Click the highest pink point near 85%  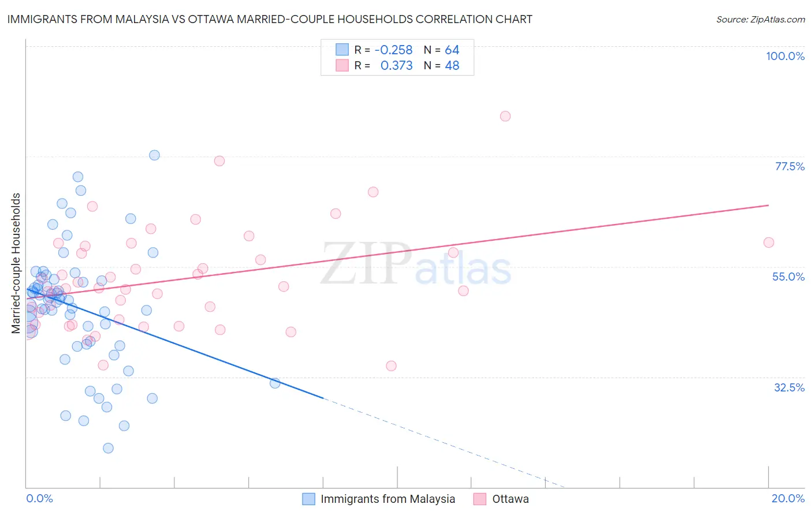tap(505, 116)
